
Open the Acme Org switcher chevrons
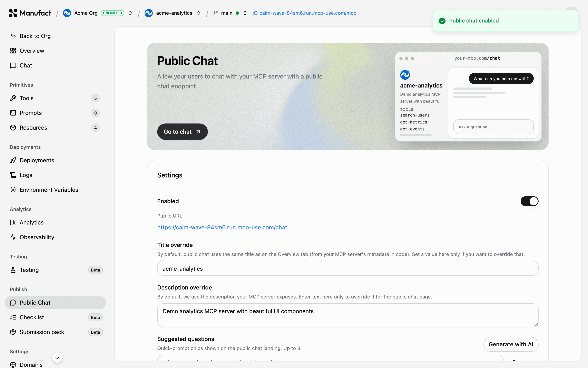(130, 13)
